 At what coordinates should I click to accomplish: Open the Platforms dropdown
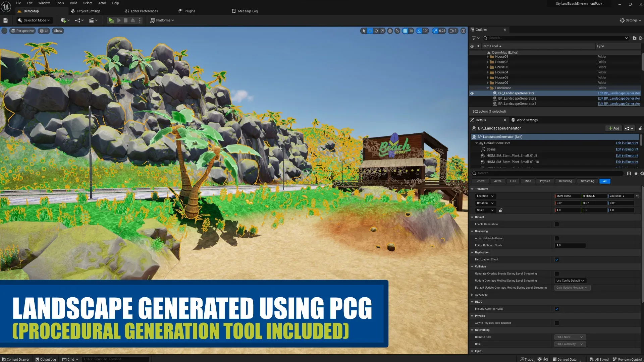pyautogui.click(x=162, y=20)
